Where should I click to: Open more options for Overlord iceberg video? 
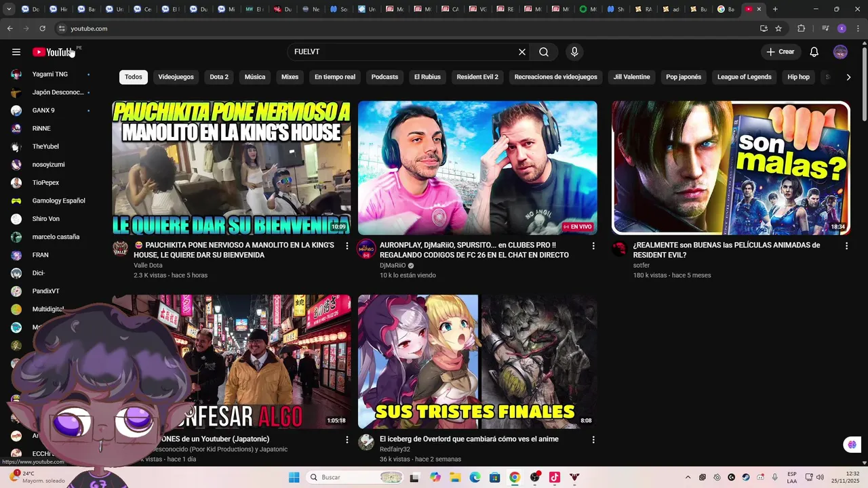click(593, 440)
